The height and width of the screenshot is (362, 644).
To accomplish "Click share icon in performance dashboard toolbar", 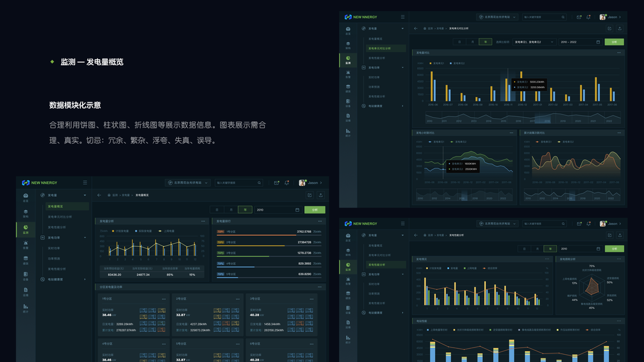I will [610, 235].
